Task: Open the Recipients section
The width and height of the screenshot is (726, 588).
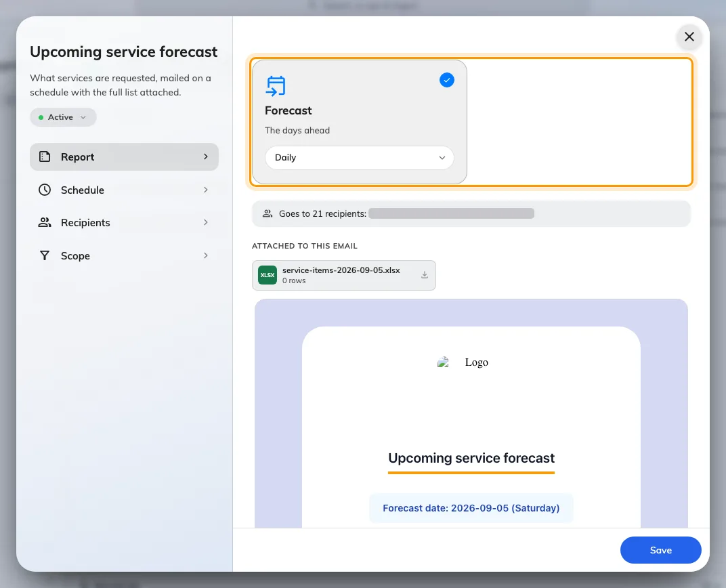Action: [x=124, y=223]
